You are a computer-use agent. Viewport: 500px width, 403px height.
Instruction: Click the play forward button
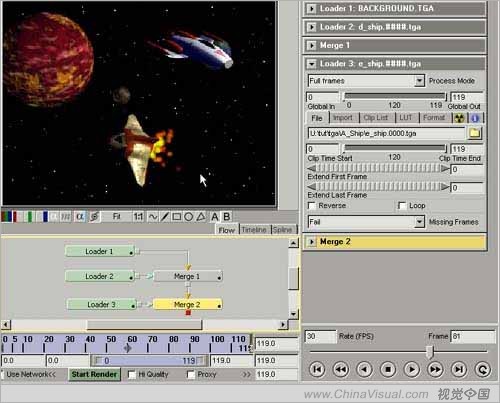(x=412, y=369)
